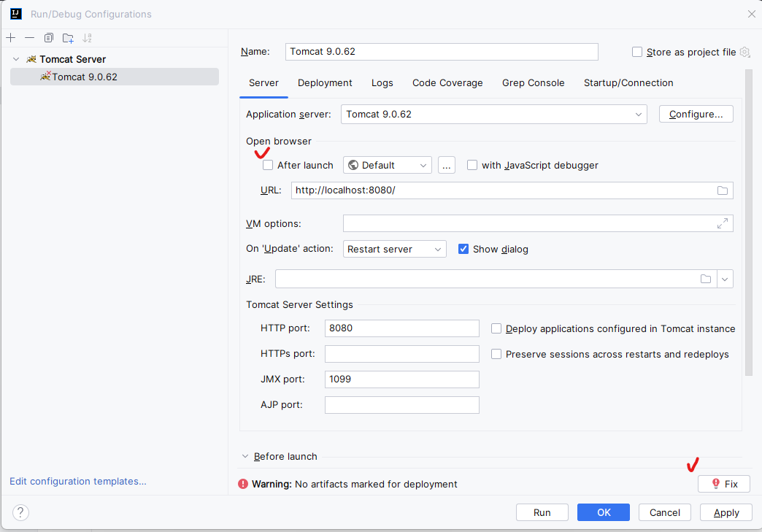Image resolution: width=762 pixels, height=532 pixels.
Task: Click the IntelliJ IDEA logo icon
Action: coord(16,14)
